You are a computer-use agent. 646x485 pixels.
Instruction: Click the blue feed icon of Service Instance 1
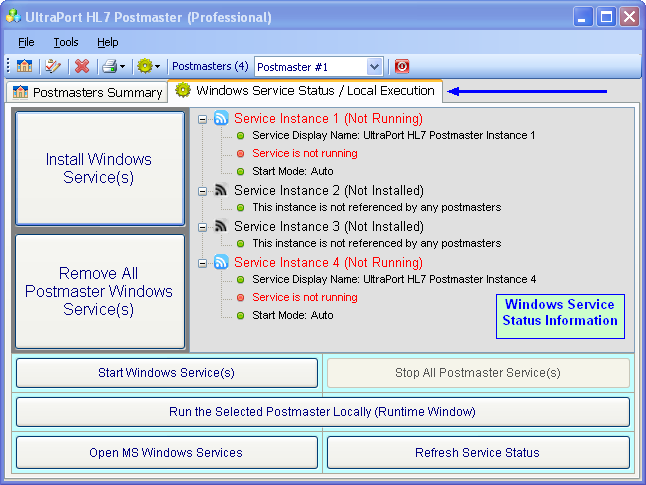[221, 119]
